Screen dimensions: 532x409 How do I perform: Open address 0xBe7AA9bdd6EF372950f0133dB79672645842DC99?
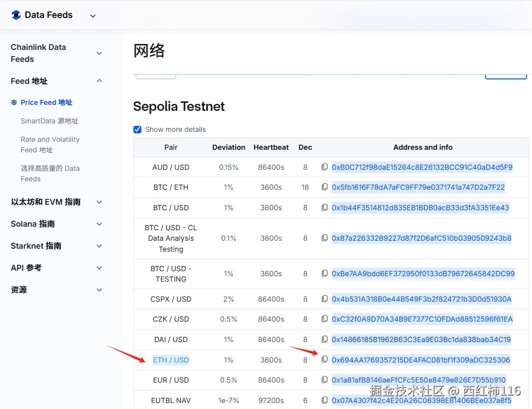[x=423, y=274]
